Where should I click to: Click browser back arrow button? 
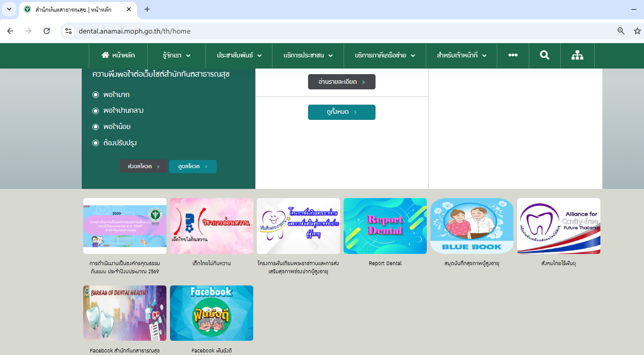[10, 31]
